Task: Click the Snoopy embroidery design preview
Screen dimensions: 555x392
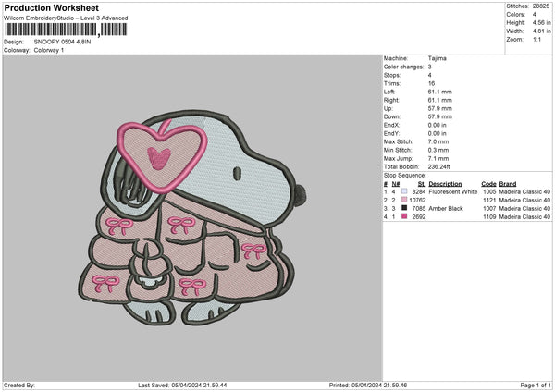Action: 191,218
